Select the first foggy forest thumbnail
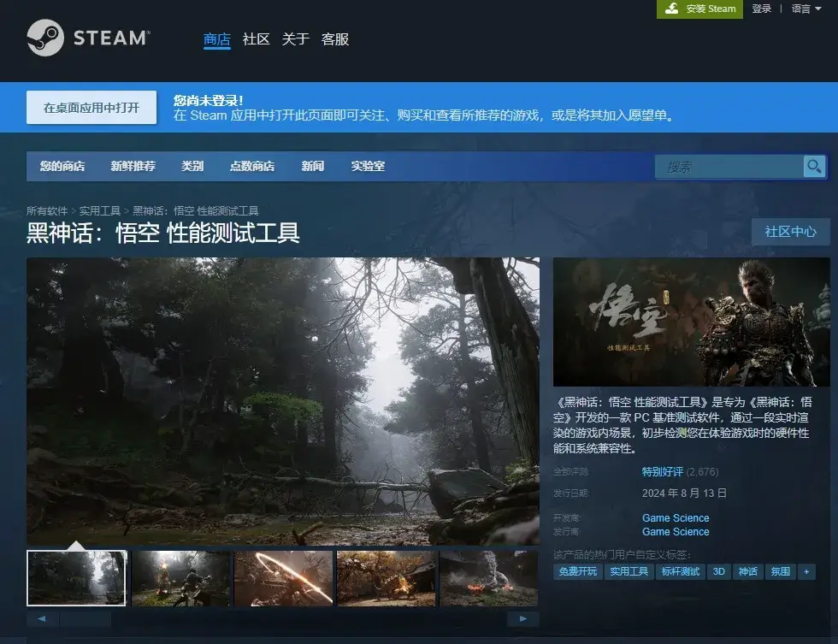Viewport: 838px width, 644px height. click(76, 578)
